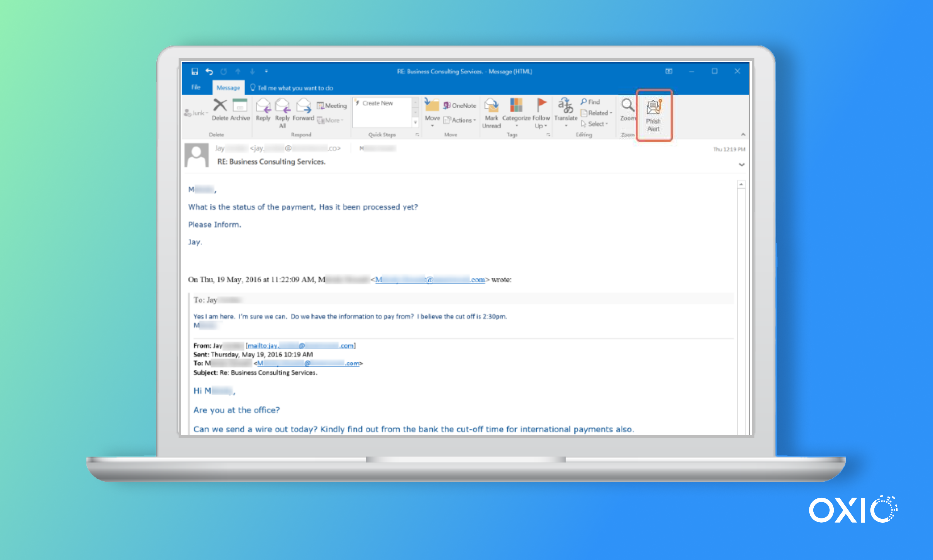Open the Actions dropdown

tap(460, 120)
